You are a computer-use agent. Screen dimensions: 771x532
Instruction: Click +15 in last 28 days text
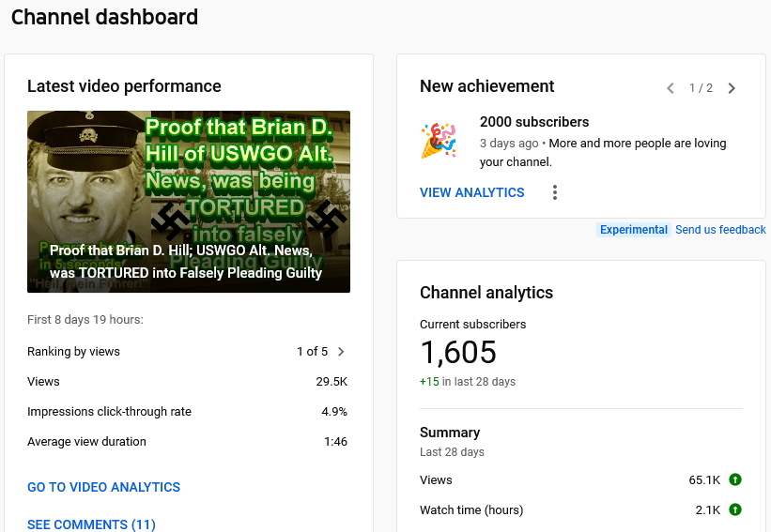(468, 382)
